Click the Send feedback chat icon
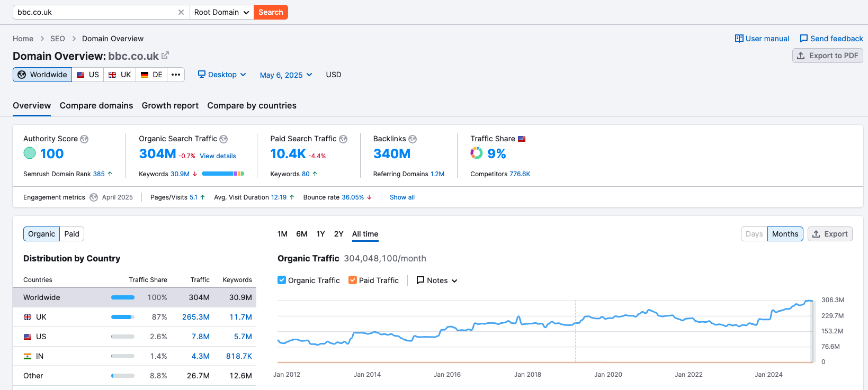Screen dimensions: 868x390 click(804, 39)
